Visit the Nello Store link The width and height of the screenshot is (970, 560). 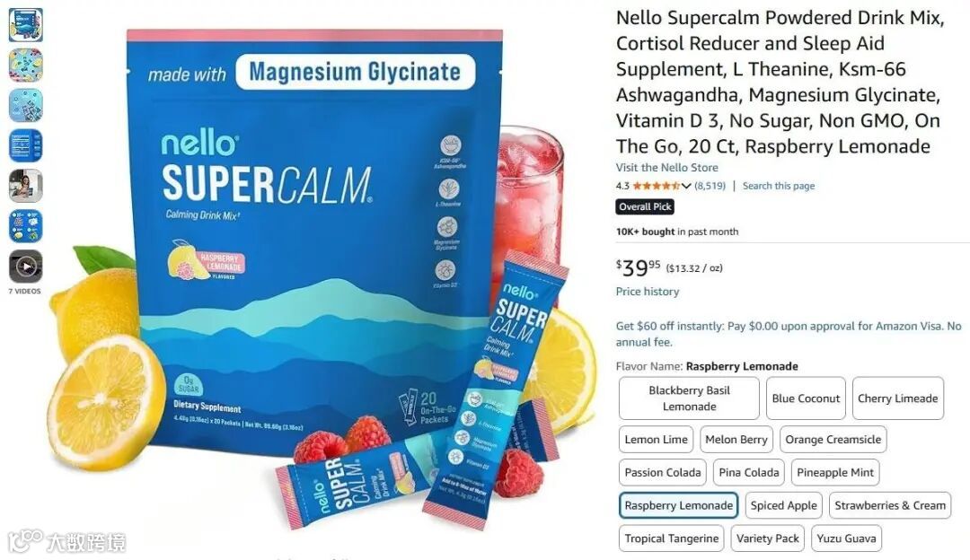tap(666, 168)
